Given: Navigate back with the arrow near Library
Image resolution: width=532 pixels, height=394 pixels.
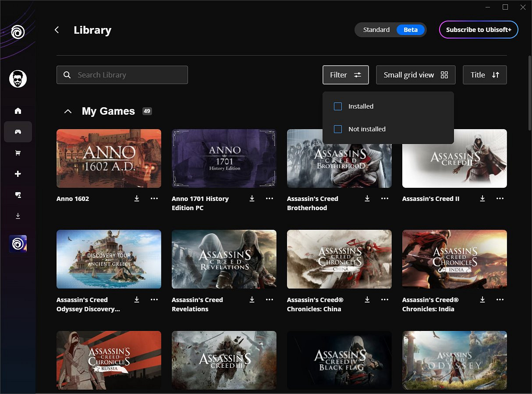Looking at the screenshot, I should pyautogui.click(x=57, y=30).
